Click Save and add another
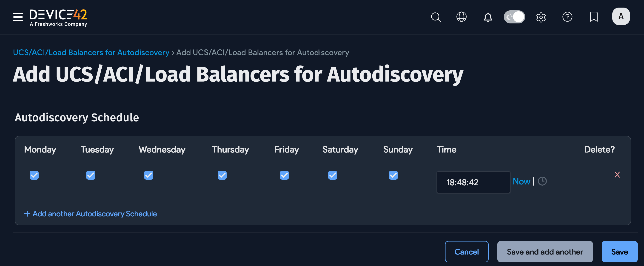This screenshot has height=266, width=644. pyautogui.click(x=545, y=252)
